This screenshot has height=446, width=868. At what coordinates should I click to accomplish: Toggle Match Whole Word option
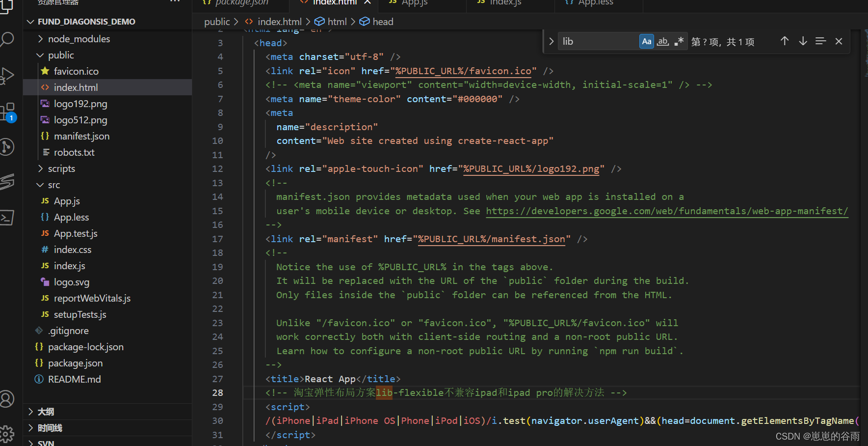click(x=663, y=41)
